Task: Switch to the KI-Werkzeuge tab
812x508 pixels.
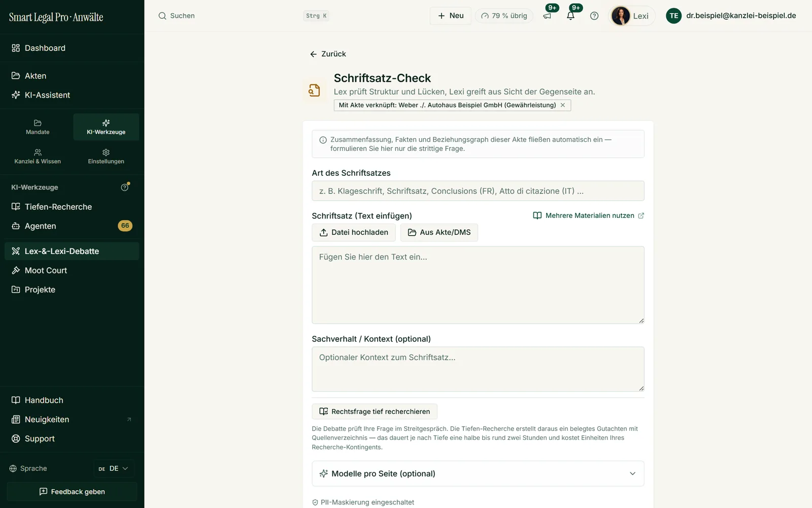Action: (x=106, y=127)
